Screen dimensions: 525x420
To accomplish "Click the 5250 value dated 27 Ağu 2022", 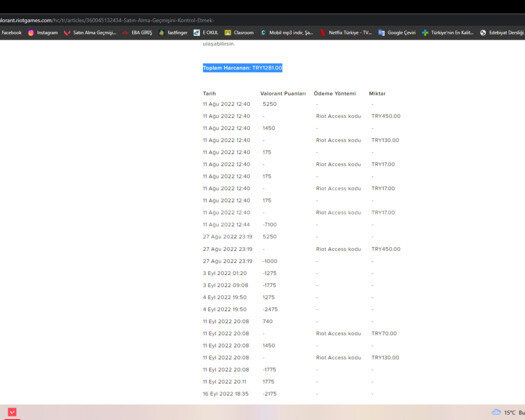I will click(270, 237).
